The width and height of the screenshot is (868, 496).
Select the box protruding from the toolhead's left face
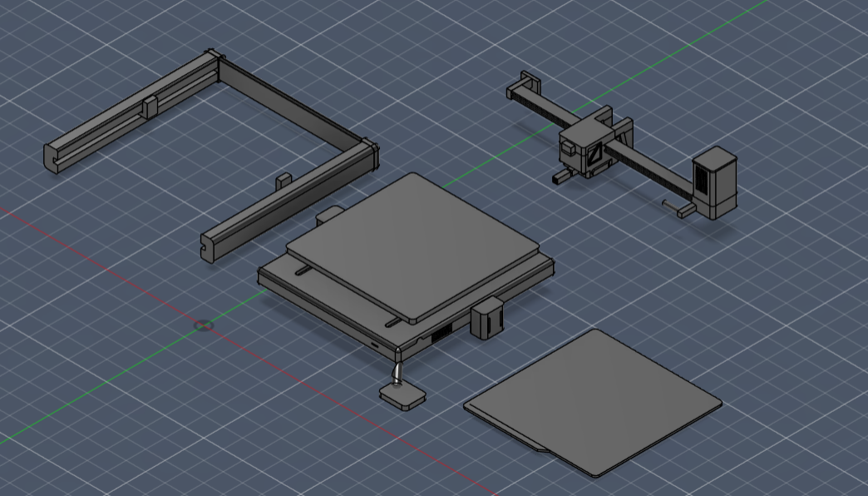click(567, 148)
